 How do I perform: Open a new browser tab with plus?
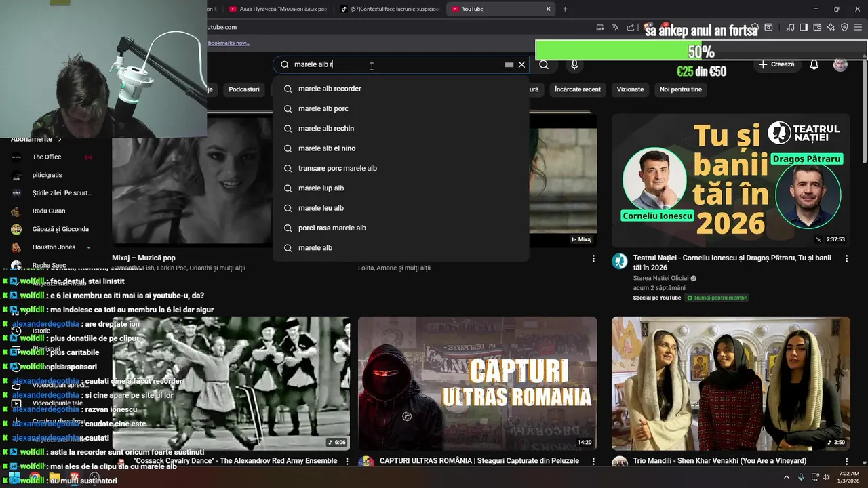tap(565, 9)
